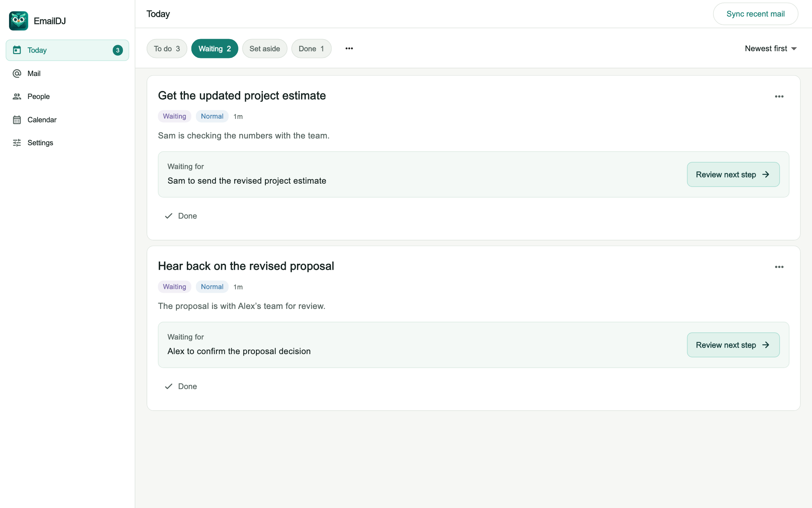Image resolution: width=812 pixels, height=508 pixels.
Task: Open the Calendar view
Action: 67,120
